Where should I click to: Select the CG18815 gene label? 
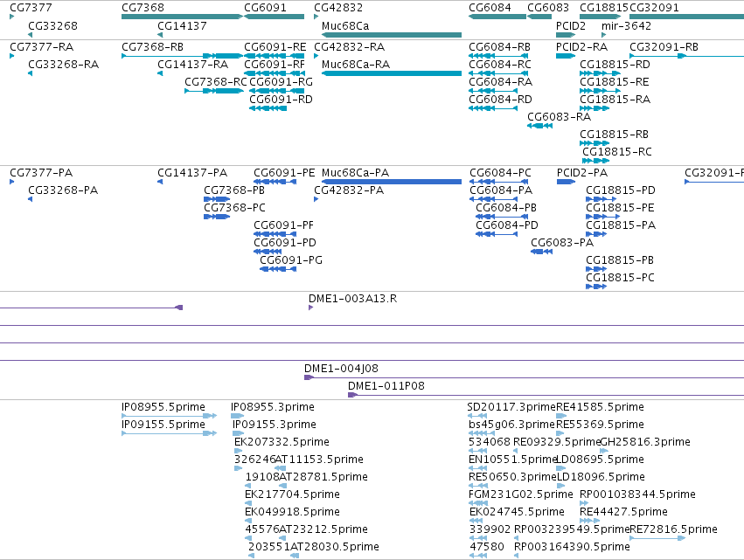pyautogui.click(x=604, y=8)
